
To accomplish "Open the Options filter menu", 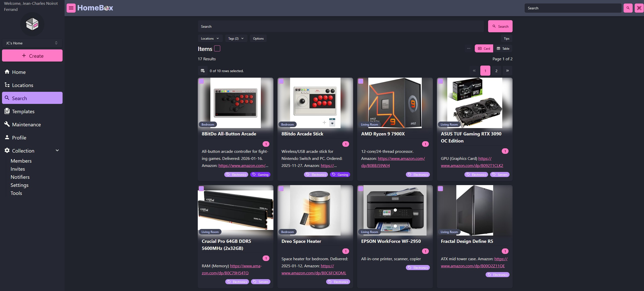I will (258, 38).
